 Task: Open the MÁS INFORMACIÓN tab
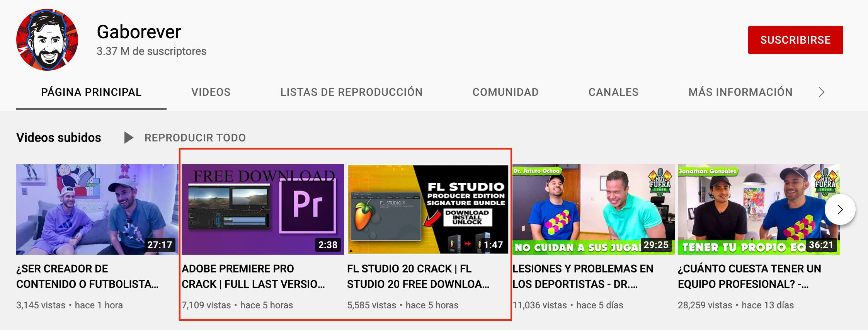(740, 92)
